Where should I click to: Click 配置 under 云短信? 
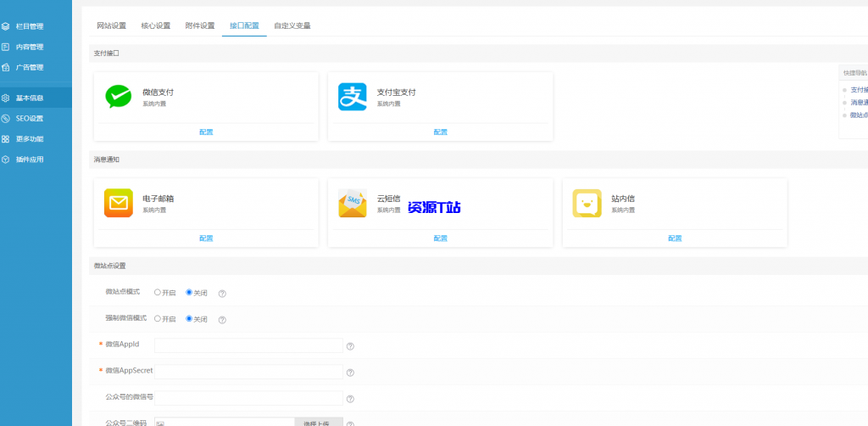[440, 238]
